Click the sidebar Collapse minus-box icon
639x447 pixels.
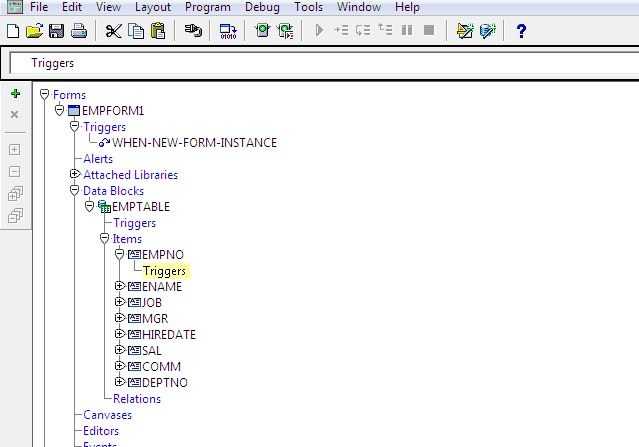[x=14, y=172]
